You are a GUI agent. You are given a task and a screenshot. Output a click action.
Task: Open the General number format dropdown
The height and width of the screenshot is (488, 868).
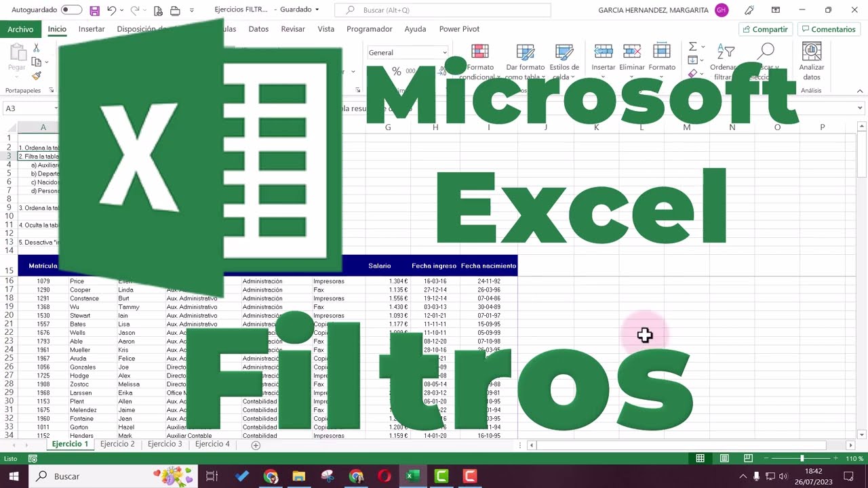pyautogui.click(x=445, y=53)
